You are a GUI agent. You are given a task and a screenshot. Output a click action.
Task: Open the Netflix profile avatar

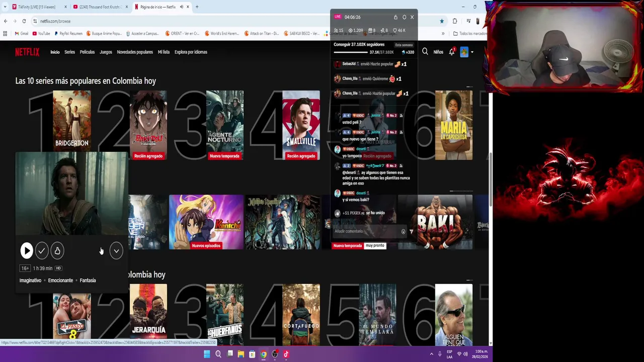(464, 52)
